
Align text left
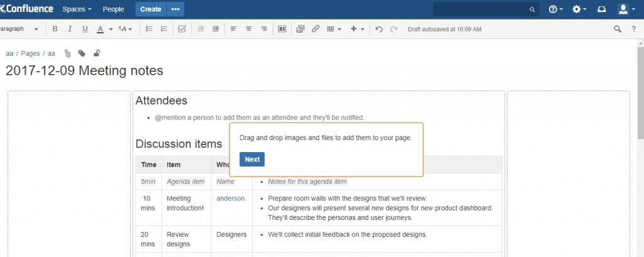[234, 29]
